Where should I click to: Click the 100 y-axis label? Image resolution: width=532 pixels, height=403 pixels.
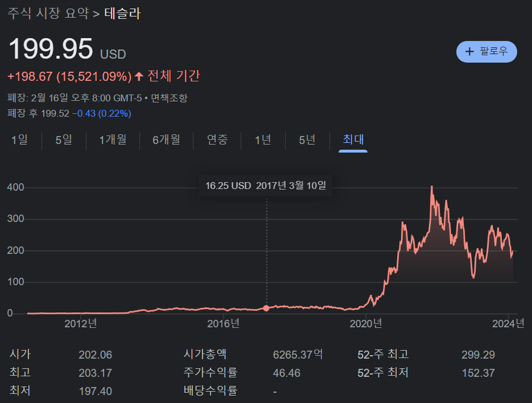pyautogui.click(x=15, y=282)
